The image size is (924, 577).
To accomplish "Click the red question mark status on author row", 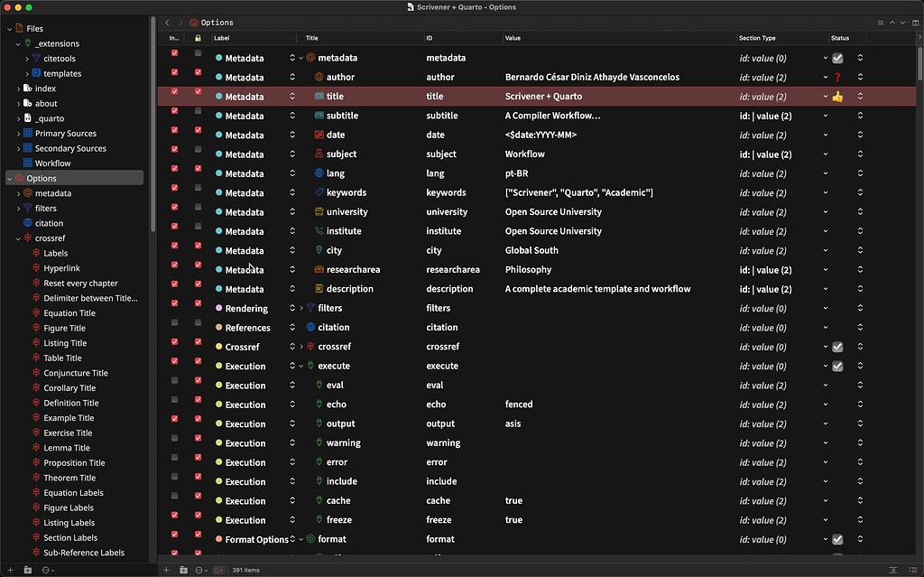I will [836, 77].
